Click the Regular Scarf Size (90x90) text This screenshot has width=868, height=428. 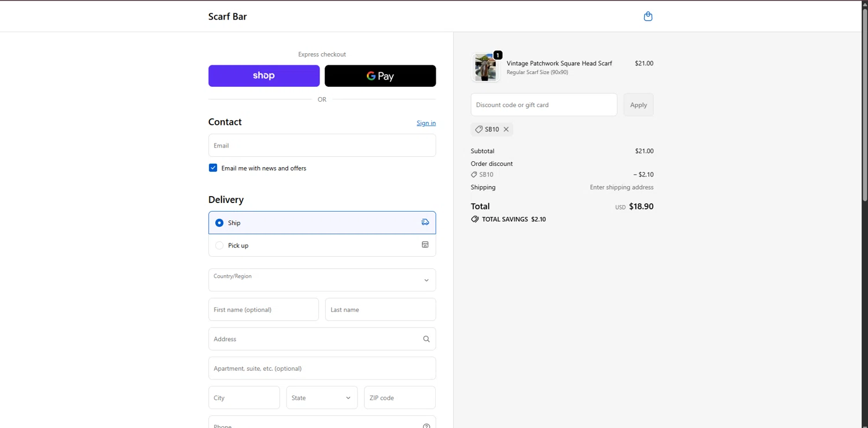[x=538, y=72]
